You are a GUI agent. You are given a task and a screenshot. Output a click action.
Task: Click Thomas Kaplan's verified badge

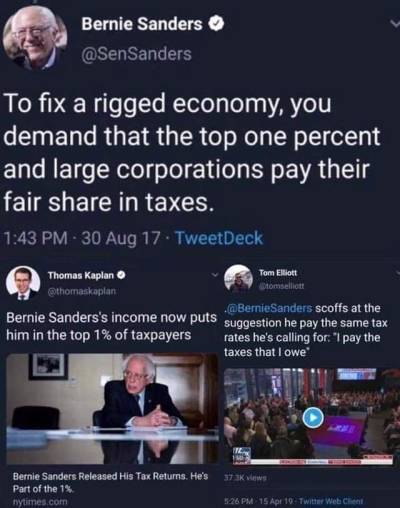[121, 276]
